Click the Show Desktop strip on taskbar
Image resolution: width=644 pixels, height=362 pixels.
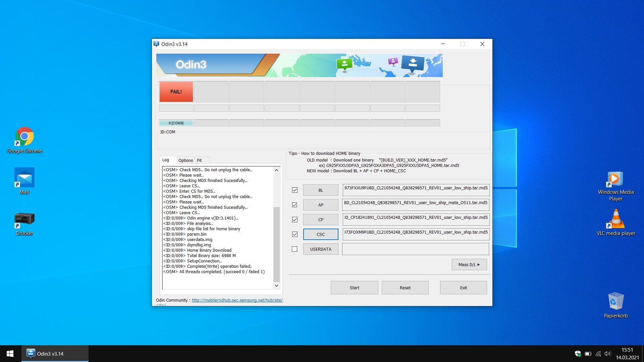click(643, 354)
